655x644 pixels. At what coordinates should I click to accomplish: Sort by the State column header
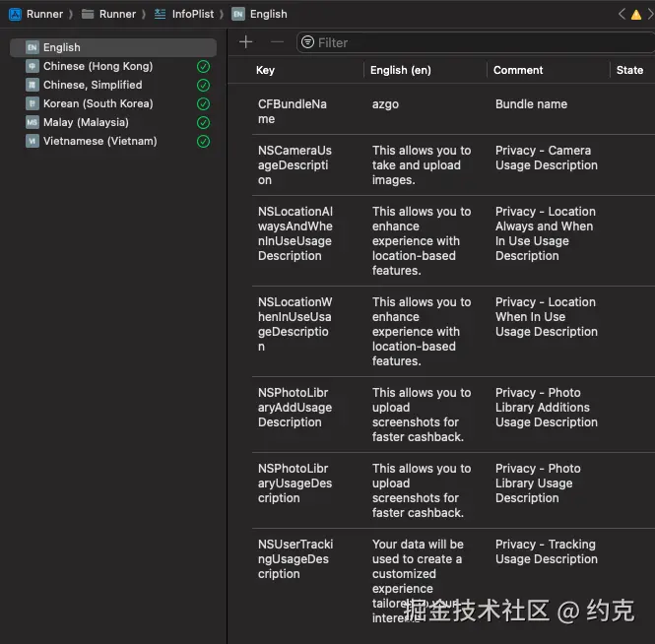coord(629,70)
